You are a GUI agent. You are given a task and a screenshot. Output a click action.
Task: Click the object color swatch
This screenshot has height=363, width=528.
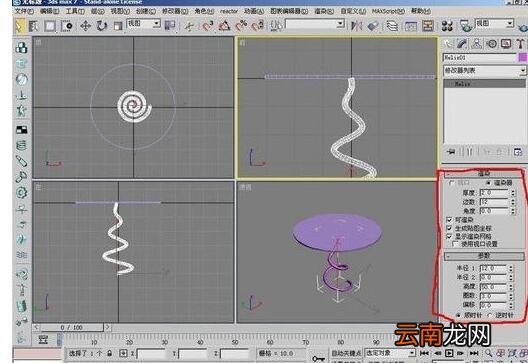[523, 58]
